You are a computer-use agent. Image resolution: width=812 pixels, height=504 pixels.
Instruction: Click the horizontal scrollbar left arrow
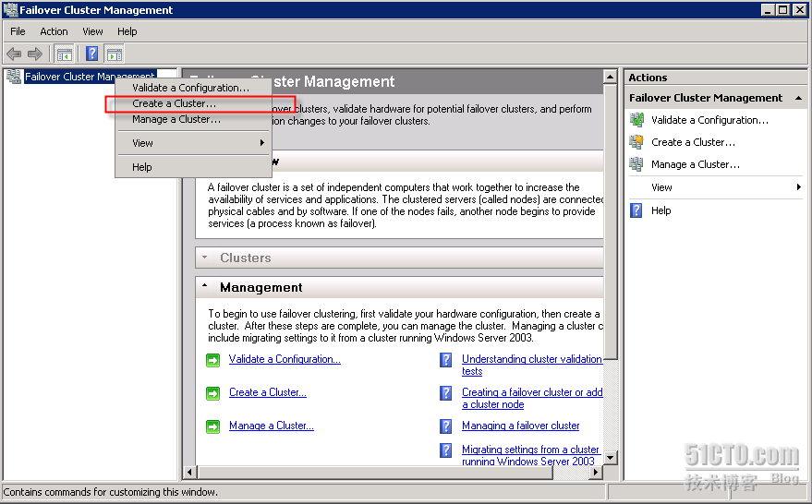click(189, 472)
